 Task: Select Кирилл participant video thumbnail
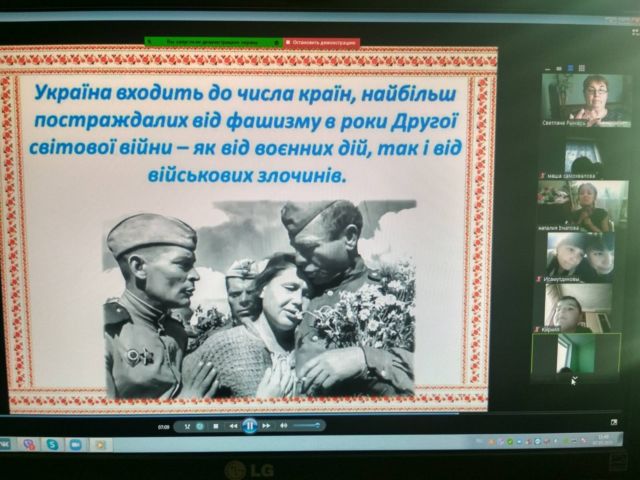point(578,309)
